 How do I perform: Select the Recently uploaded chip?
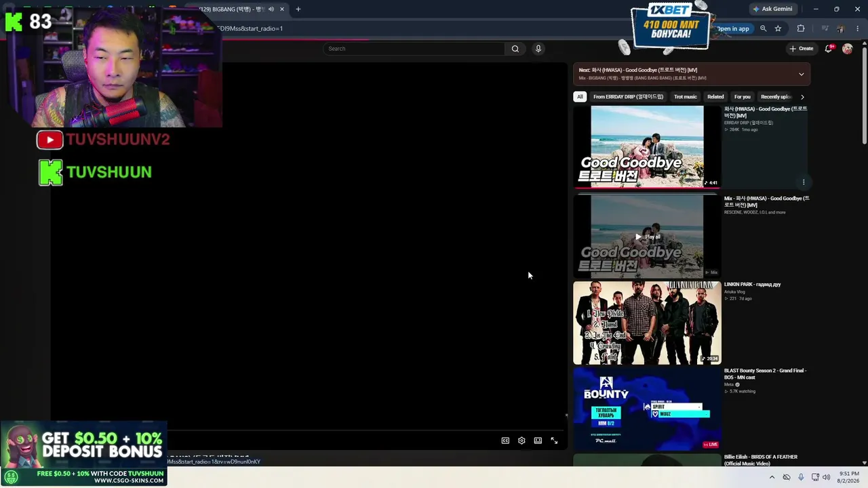coord(776,97)
